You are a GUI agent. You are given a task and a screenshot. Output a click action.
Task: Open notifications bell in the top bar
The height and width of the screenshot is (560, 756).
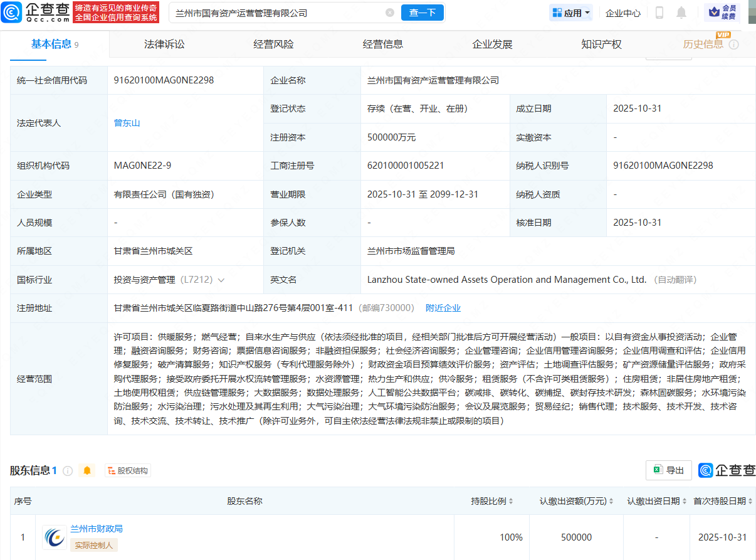pos(681,13)
